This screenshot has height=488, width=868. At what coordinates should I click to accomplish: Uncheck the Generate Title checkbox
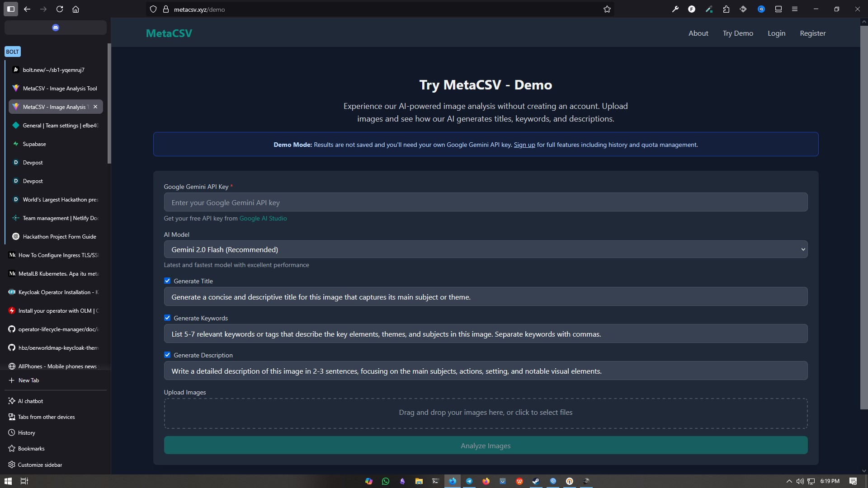click(x=167, y=281)
